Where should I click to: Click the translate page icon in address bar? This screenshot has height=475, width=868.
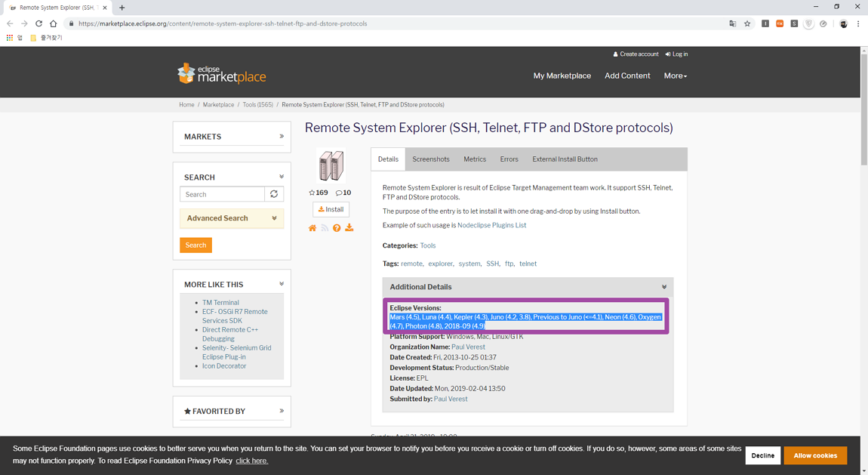click(732, 24)
